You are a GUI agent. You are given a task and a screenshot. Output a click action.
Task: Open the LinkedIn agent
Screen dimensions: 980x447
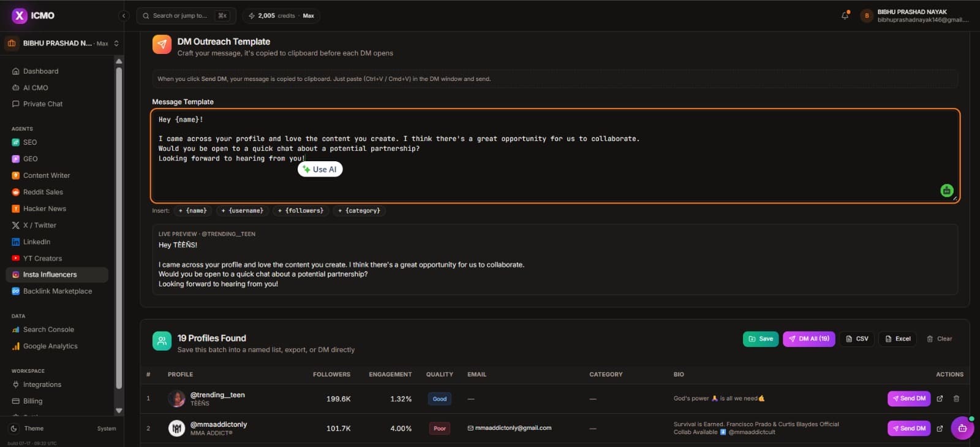(x=37, y=242)
